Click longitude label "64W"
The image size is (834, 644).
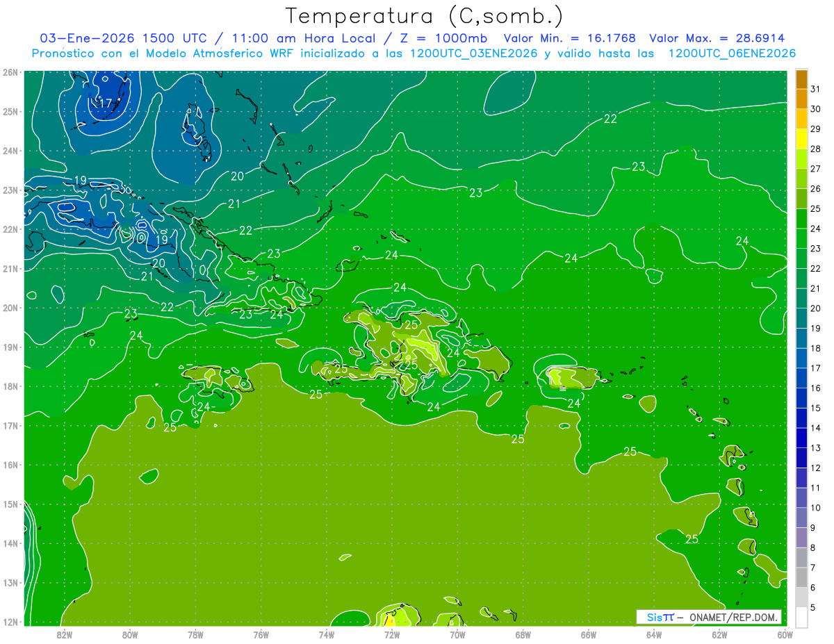(654, 634)
